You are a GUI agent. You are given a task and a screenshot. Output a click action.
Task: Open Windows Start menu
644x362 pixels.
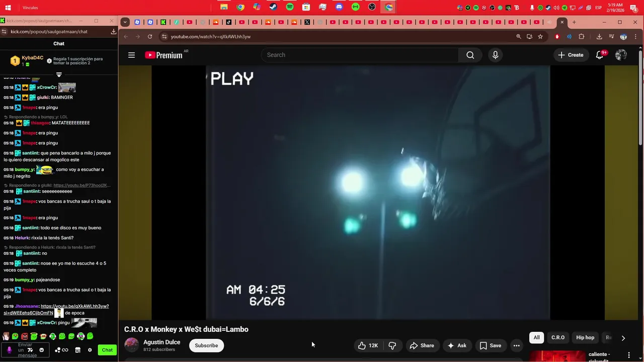[x=8, y=7]
